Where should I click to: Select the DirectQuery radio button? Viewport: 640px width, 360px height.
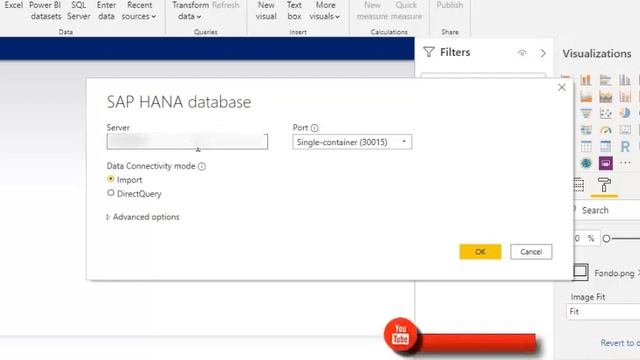[x=111, y=193]
